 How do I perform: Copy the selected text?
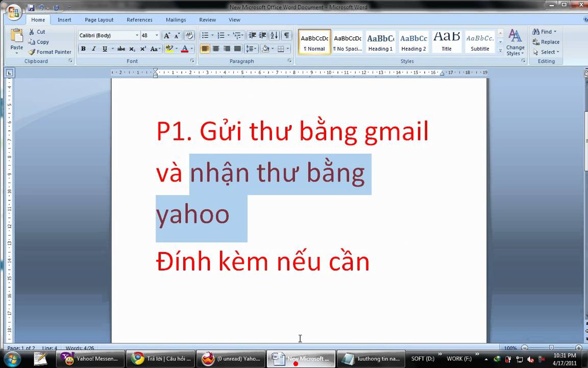(x=39, y=42)
